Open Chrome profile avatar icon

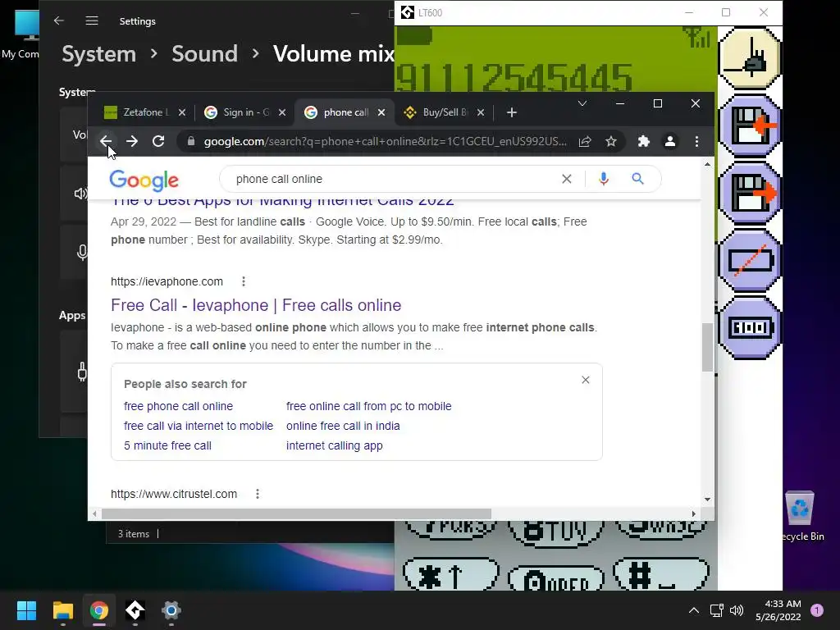pos(669,141)
